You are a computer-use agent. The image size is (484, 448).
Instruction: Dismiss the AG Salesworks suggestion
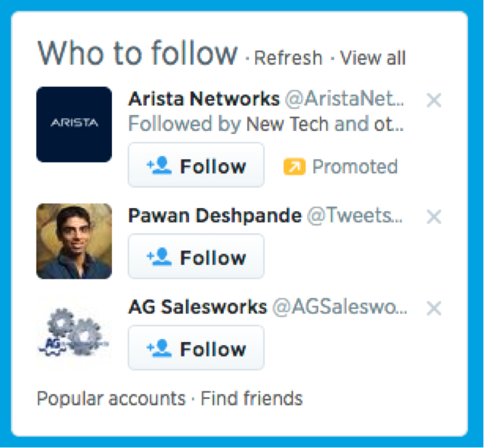pos(433,308)
